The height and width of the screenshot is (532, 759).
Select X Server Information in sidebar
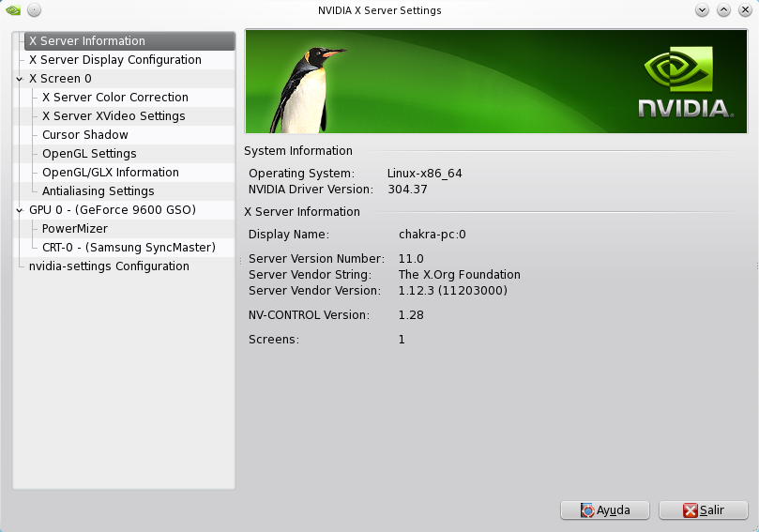(x=129, y=41)
